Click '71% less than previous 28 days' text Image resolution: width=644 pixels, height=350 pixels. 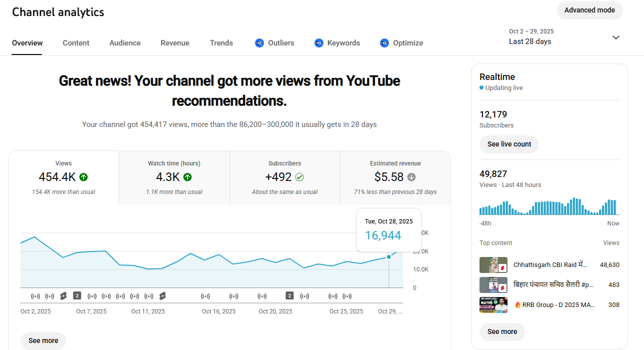point(395,192)
